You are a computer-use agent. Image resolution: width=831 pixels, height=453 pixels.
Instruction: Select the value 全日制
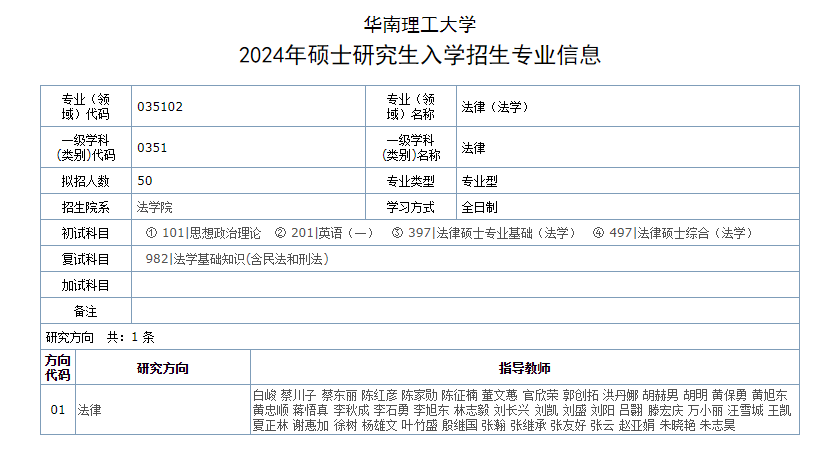tap(479, 207)
